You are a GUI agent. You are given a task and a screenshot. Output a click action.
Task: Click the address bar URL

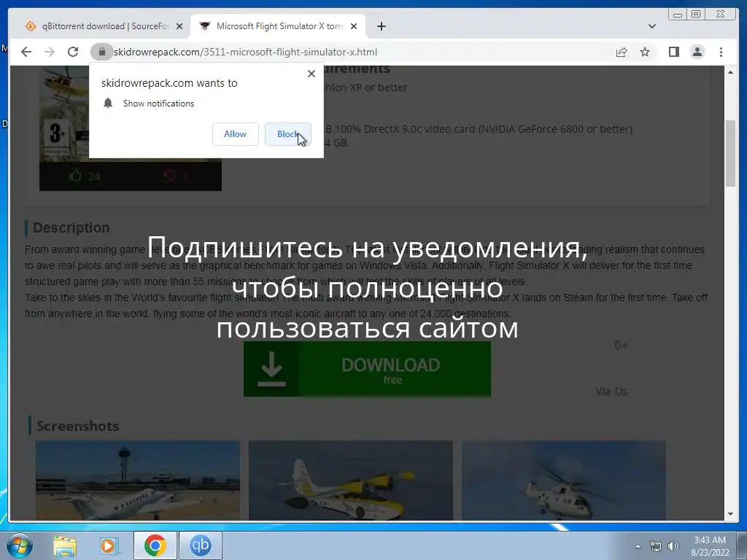pyautogui.click(x=245, y=52)
